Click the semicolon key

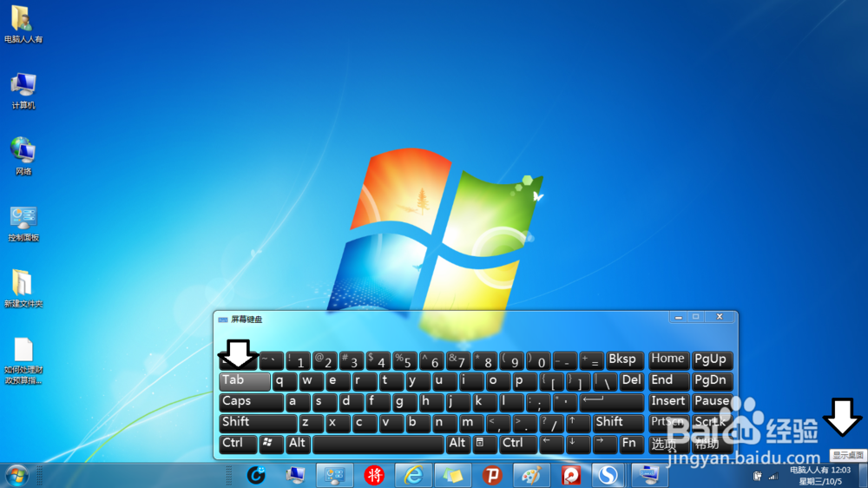click(x=537, y=402)
